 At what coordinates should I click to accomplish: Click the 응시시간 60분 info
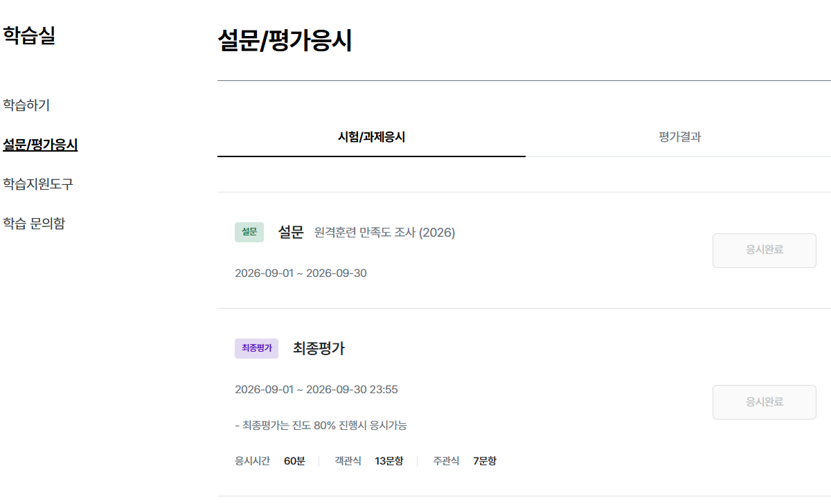[x=270, y=461]
